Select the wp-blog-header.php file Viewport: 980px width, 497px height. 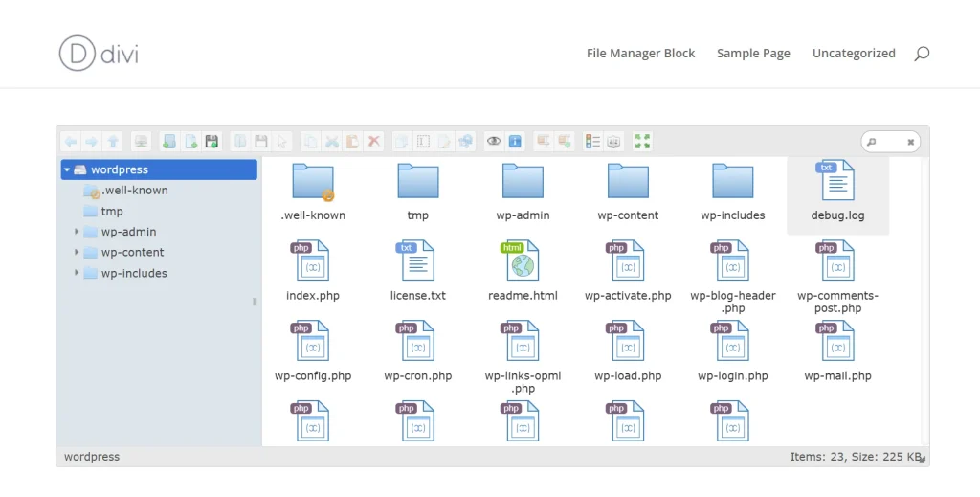tap(732, 277)
